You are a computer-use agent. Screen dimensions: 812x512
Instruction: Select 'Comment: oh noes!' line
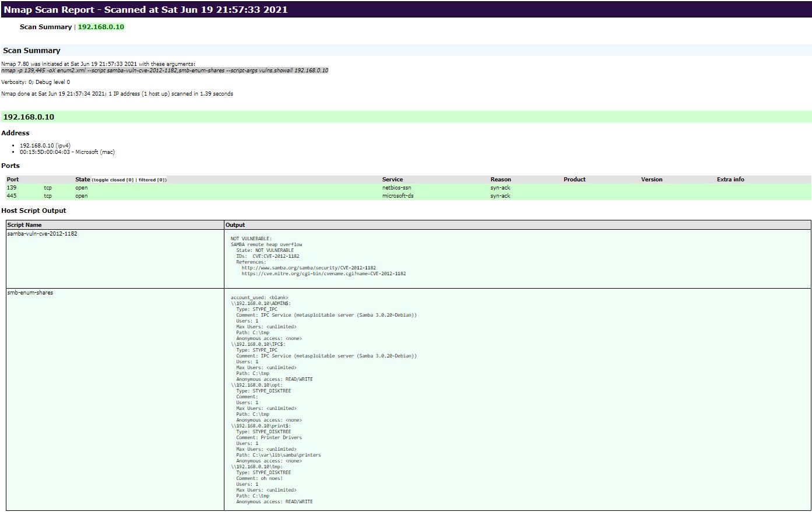pyautogui.click(x=259, y=479)
